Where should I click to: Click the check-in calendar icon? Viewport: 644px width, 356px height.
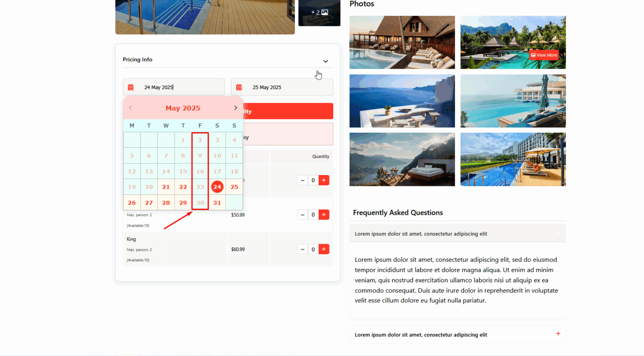point(131,88)
